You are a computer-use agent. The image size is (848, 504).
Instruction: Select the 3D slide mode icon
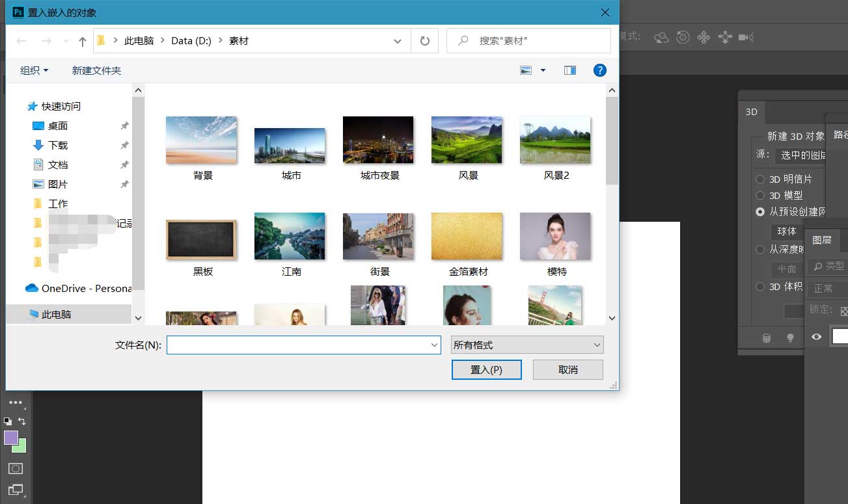tap(724, 37)
